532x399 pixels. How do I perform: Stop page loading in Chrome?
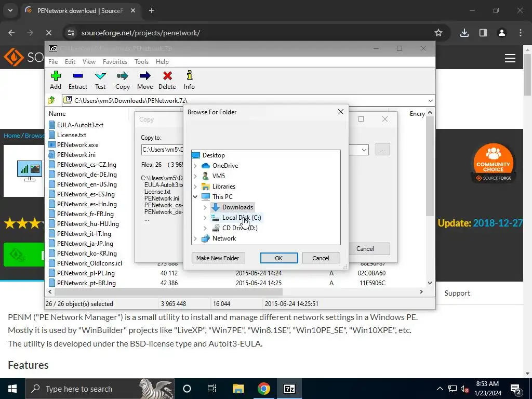tap(49, 33)
